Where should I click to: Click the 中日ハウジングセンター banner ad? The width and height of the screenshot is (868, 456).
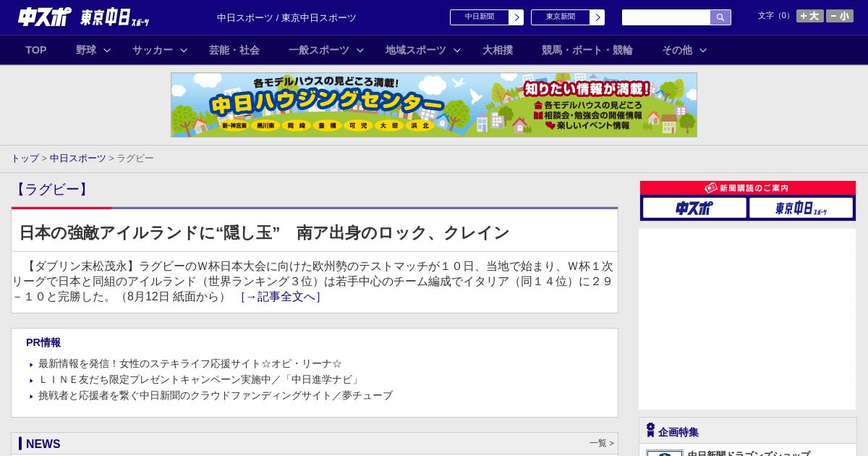[x=434, y=105]
